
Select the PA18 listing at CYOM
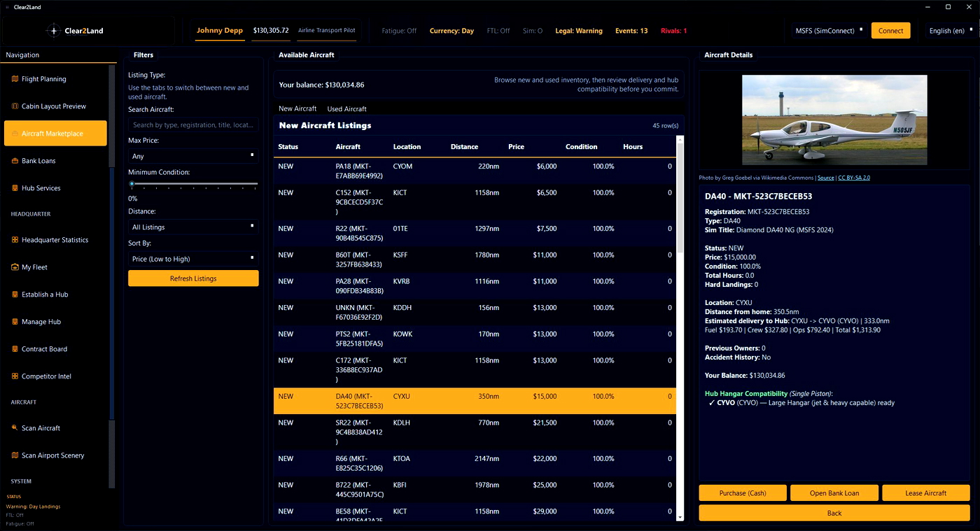pos(475,171)
